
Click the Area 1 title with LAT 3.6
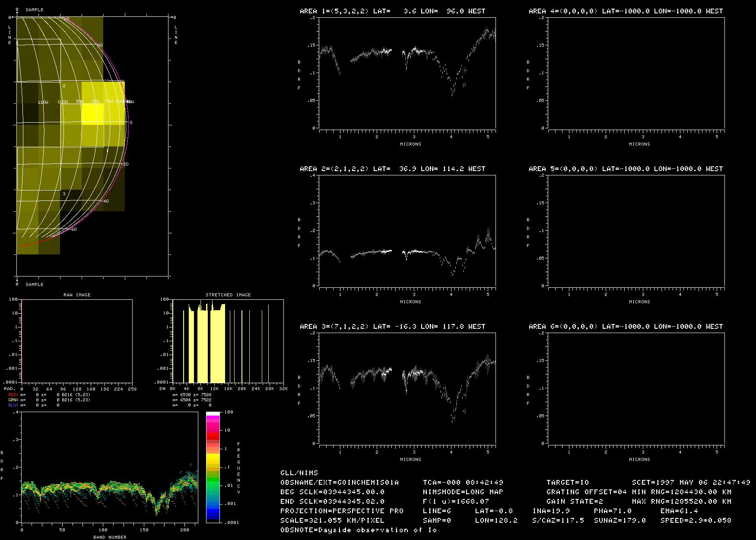392,11
